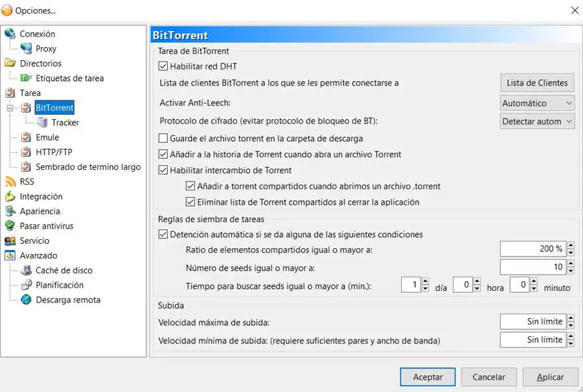Click Velocidad mínima Sin límite field
Image resolution: width=583 pixels, height=392 pixels.
click(x=533, y=340)
